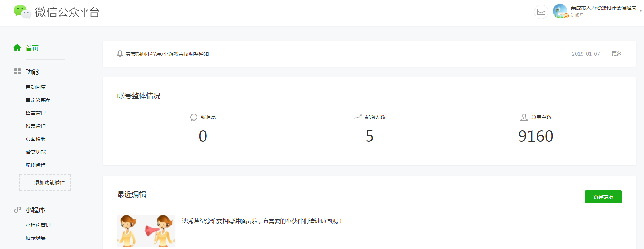
Task: Click the account avatar picture
Action: tap(560, 11)
